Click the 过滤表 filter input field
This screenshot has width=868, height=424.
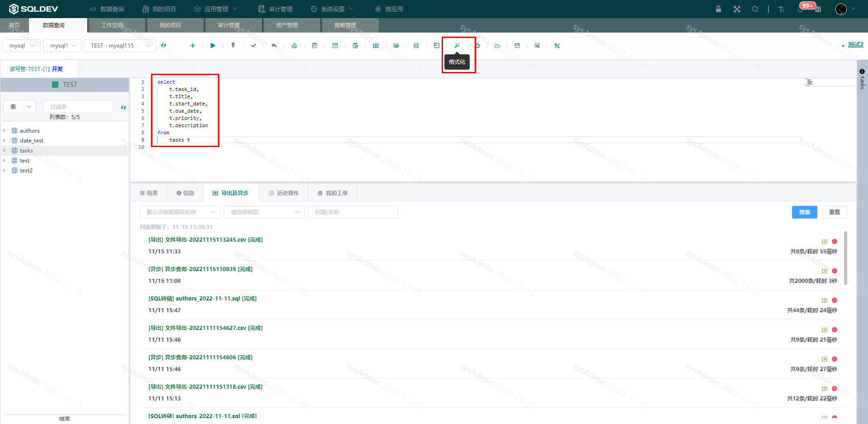point(78,107)
